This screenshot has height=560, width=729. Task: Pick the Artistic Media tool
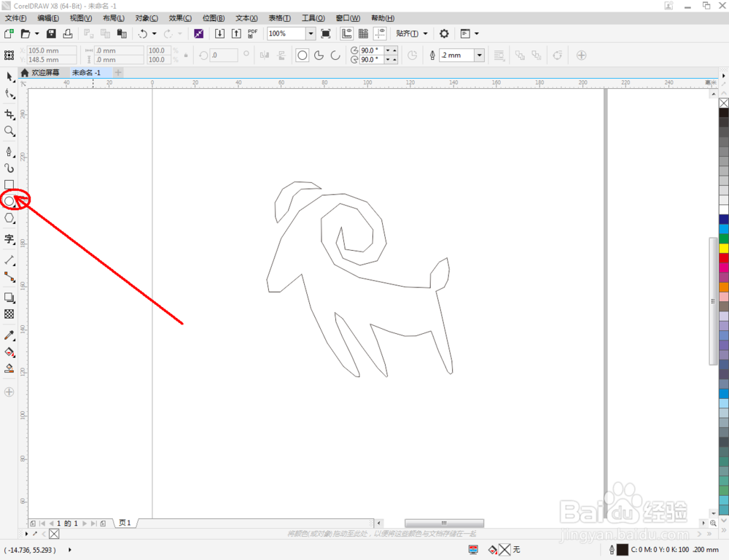tap(9, 168)
